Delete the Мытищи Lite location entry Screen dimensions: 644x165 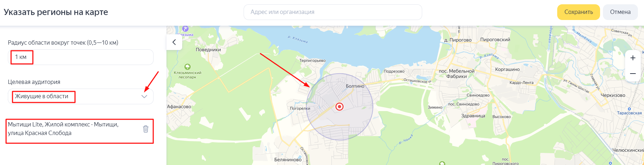(146, 129)
